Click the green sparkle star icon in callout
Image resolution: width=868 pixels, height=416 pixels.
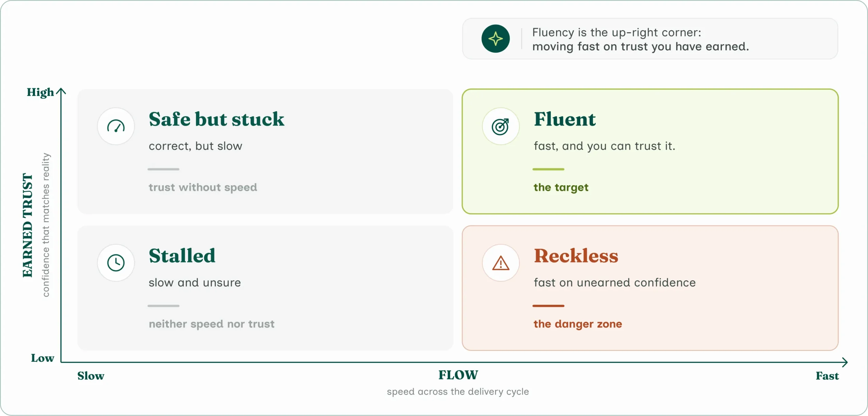(x=495, y=39)
